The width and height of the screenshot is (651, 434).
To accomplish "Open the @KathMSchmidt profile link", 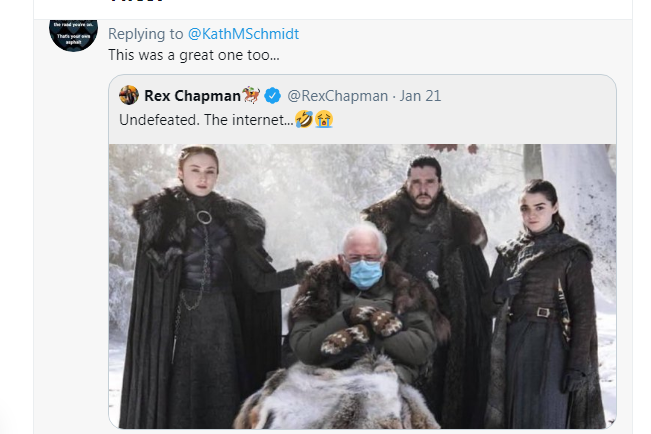I will point(243,34).
